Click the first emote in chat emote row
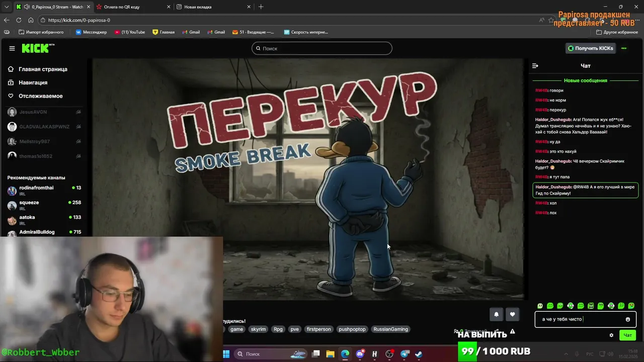644x362 pixels. click(540, 306)
